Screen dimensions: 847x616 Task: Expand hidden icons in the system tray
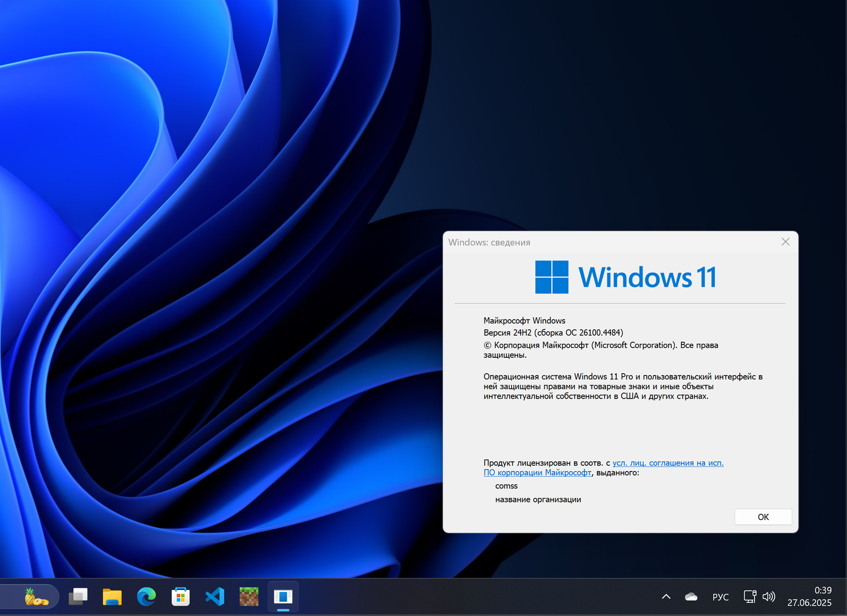click(666, 596)
